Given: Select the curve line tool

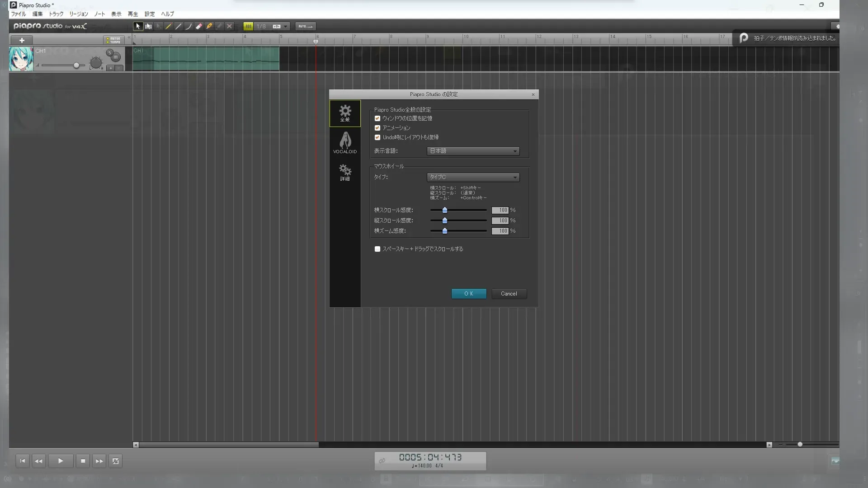Looking at the screenshot, I should 189,26.
